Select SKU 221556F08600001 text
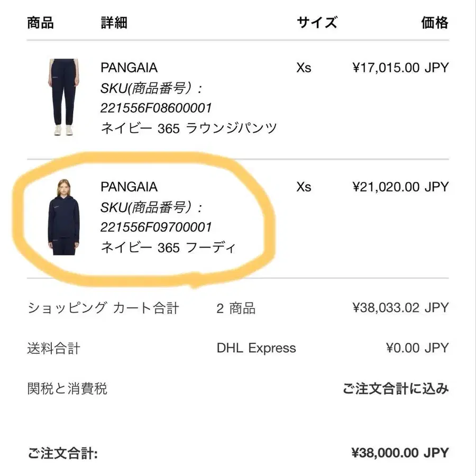 point(156,108)
